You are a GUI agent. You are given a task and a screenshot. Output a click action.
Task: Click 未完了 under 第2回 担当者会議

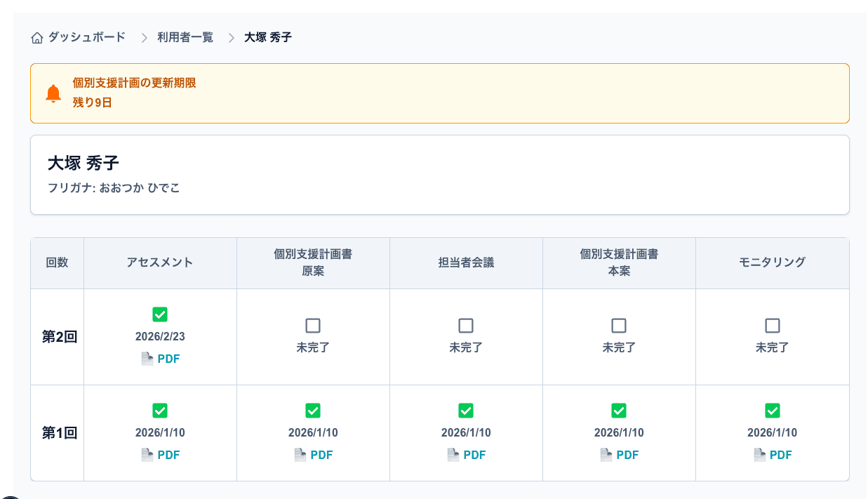tap(466, 347)
